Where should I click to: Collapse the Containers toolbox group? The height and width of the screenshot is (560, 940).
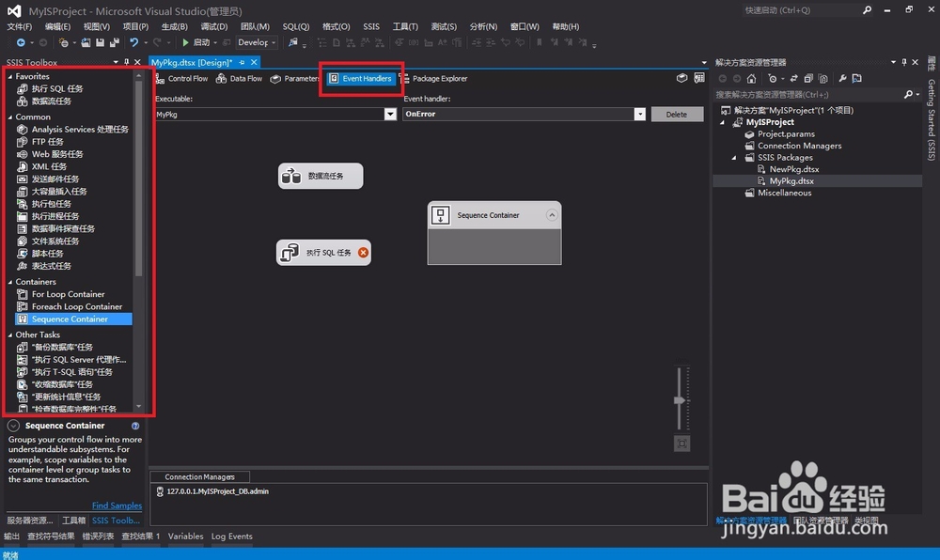(x=10, y=282)
